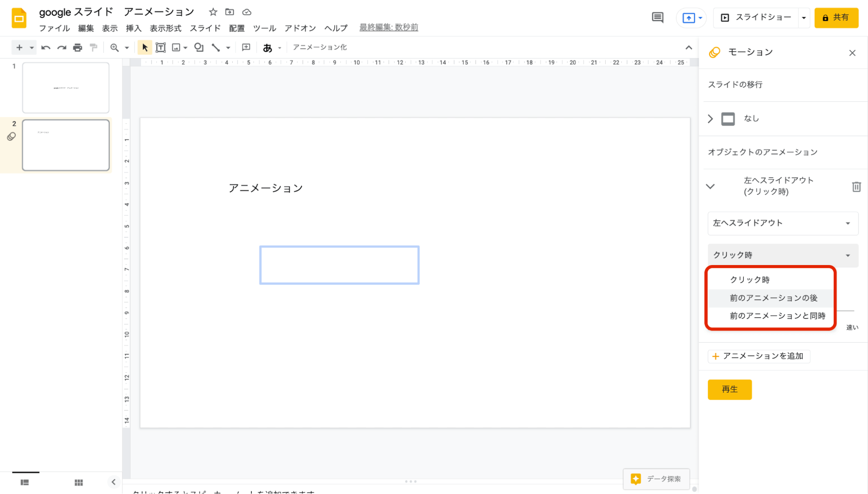Select the arrow cursor tool
868x494 pixels.
145,47
